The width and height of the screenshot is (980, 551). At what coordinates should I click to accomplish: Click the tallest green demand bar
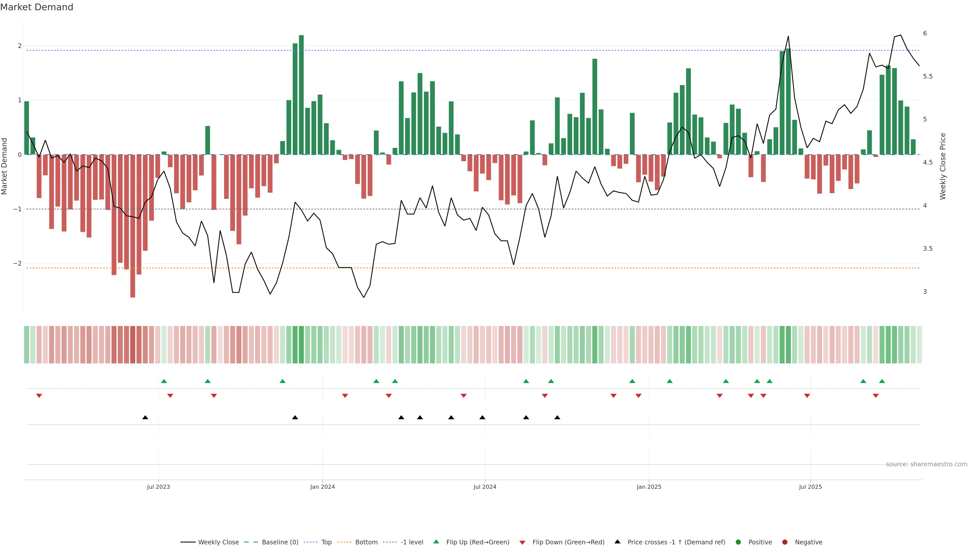[x=301, y=95]
